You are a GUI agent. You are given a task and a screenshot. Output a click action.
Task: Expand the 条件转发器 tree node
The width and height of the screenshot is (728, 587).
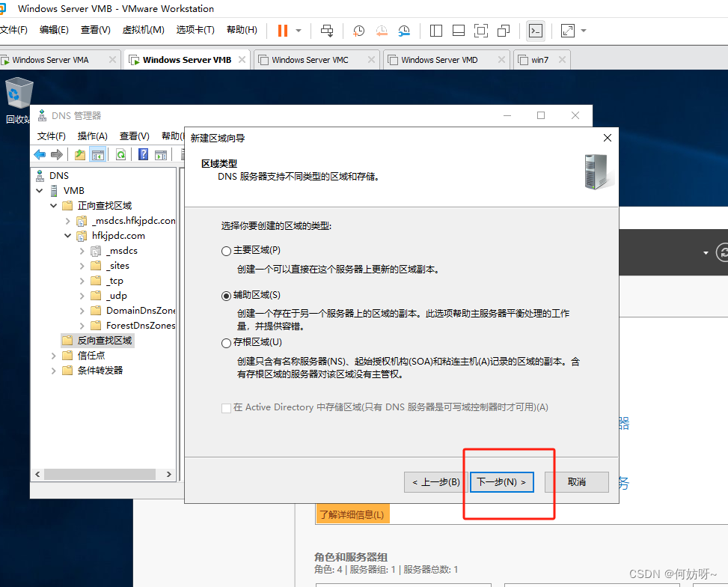(x=54, y=371)
